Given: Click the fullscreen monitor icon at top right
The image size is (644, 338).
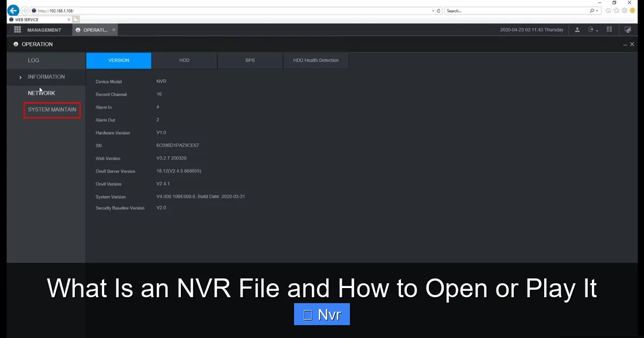Looking at the screenshot, I should pos(628,29).
